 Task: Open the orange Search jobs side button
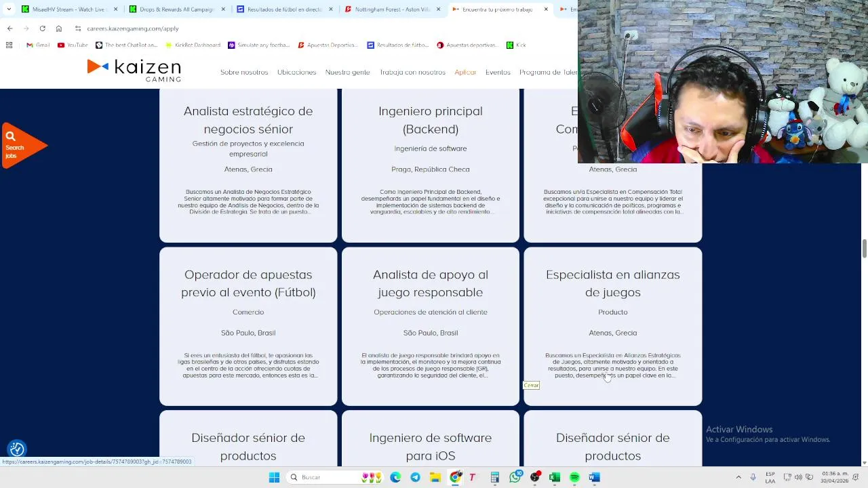24,145
